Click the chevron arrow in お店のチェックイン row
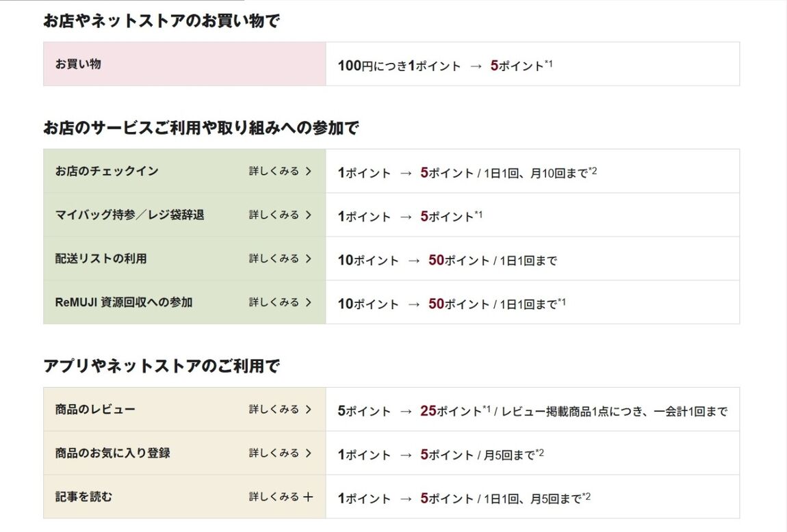Image resolution: width=787 pixels, height=532 pixels. [309, 172]
